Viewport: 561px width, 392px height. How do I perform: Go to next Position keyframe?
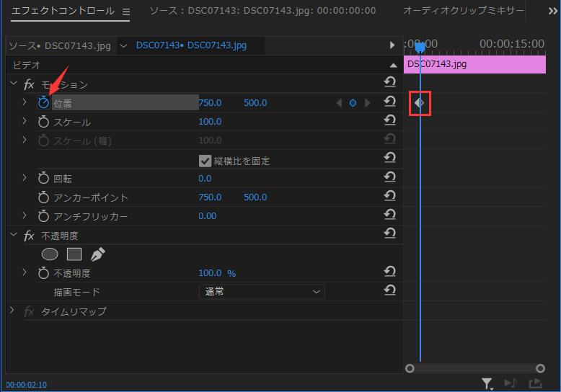[x=367, y=103]
